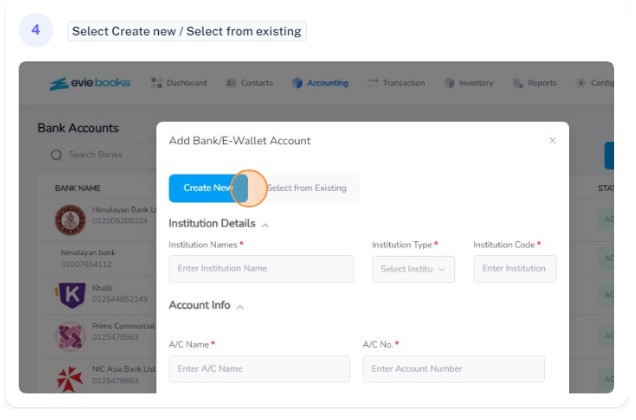This screenshot has width=636, height=420.
Task: Switch to Create New option
Action: 208,188
